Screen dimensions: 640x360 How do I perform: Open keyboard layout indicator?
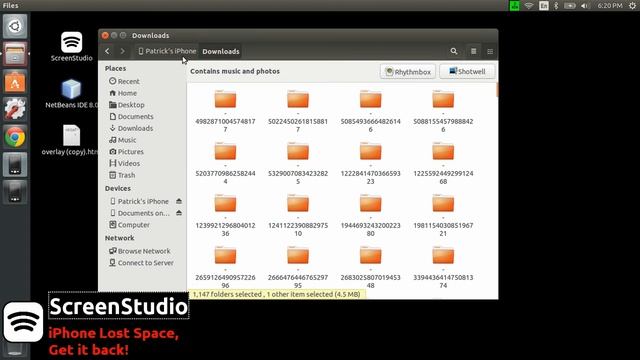543,5
